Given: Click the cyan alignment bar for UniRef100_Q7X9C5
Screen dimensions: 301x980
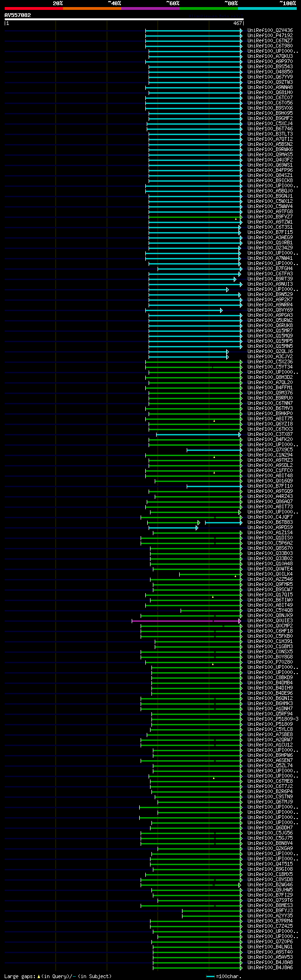Looking at the screenshot, I should click(214, 450).
